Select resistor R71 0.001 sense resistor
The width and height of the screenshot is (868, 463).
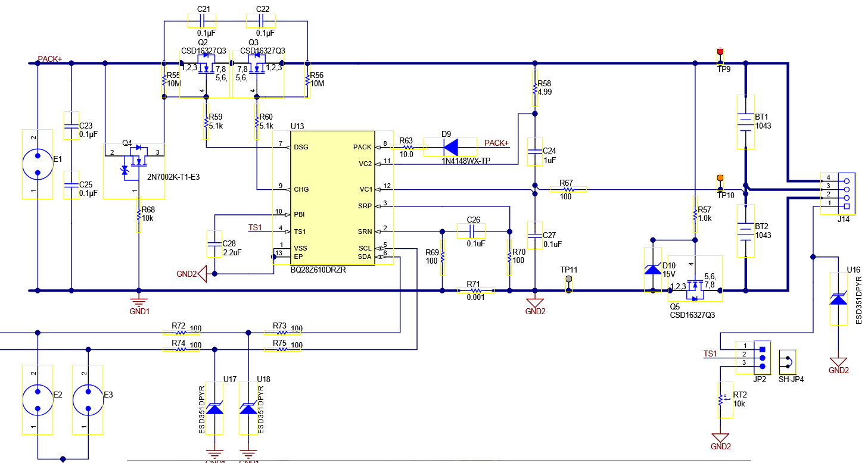coord(476,290)
